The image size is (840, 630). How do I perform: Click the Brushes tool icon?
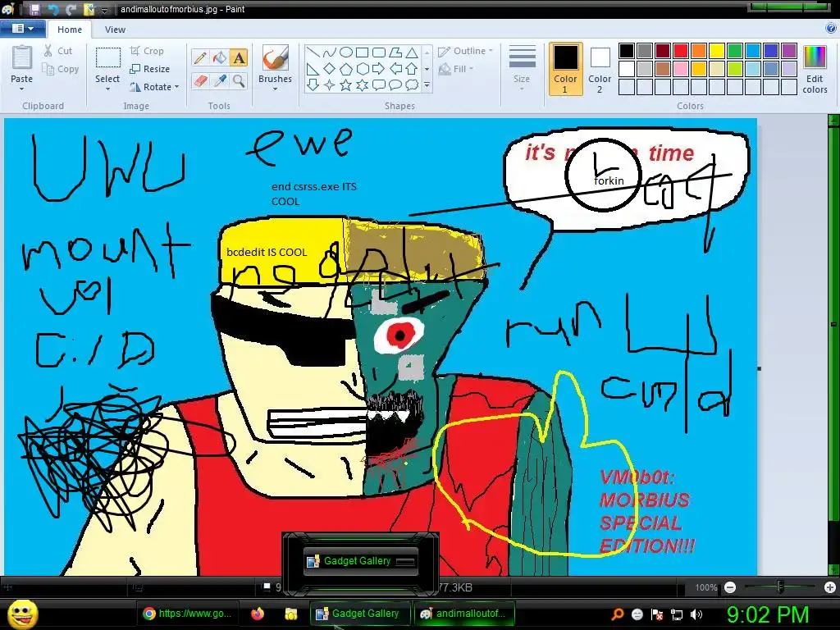[276, 58]
